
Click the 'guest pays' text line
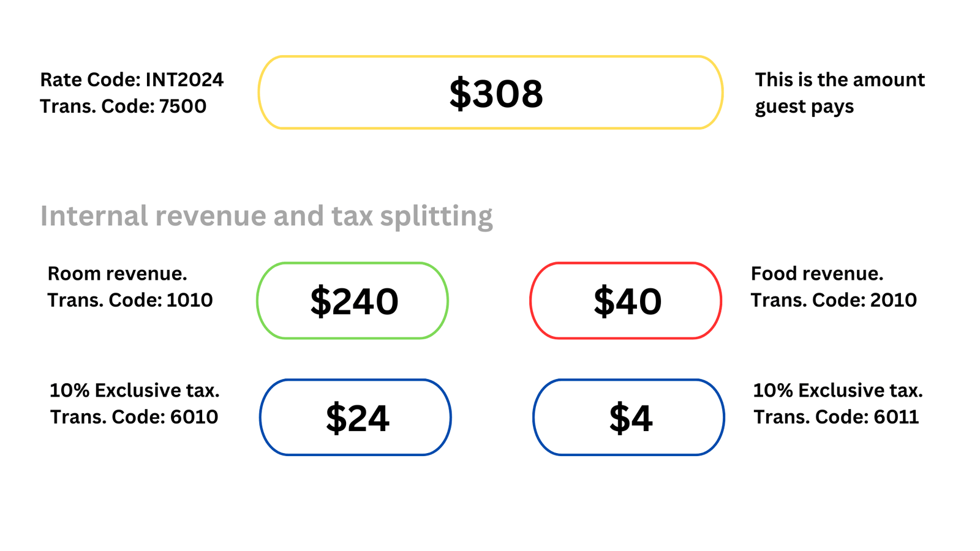click(804, 107)
